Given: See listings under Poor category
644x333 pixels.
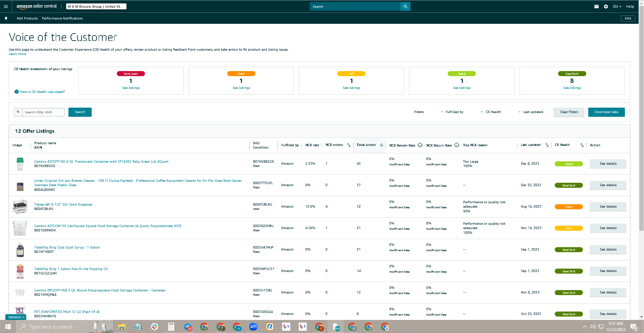Looking at the screenshot, I should pos(241,88).
